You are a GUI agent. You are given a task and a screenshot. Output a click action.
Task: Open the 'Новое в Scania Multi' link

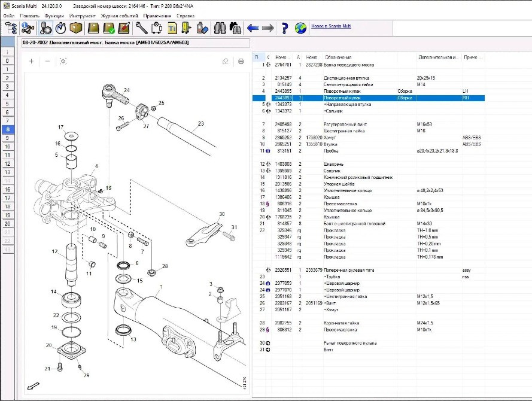point(331,26)
